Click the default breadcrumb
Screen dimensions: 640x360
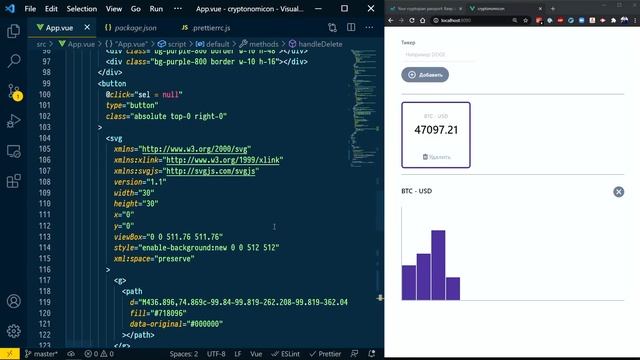coord(213,44)
